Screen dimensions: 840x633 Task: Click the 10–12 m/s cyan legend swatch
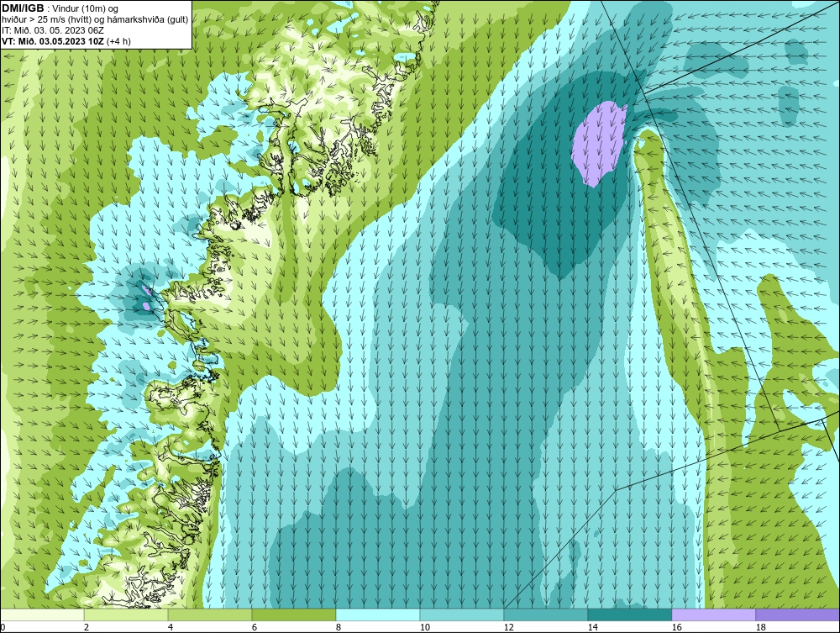pos(462,615)
